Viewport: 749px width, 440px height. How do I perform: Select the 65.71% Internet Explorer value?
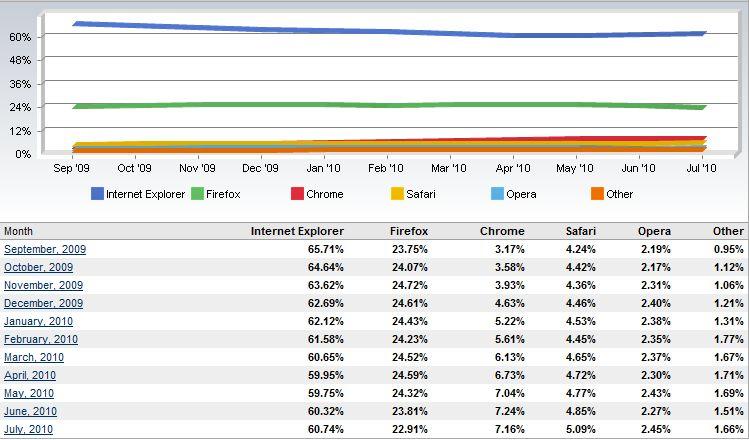click(x=326, y=249)
